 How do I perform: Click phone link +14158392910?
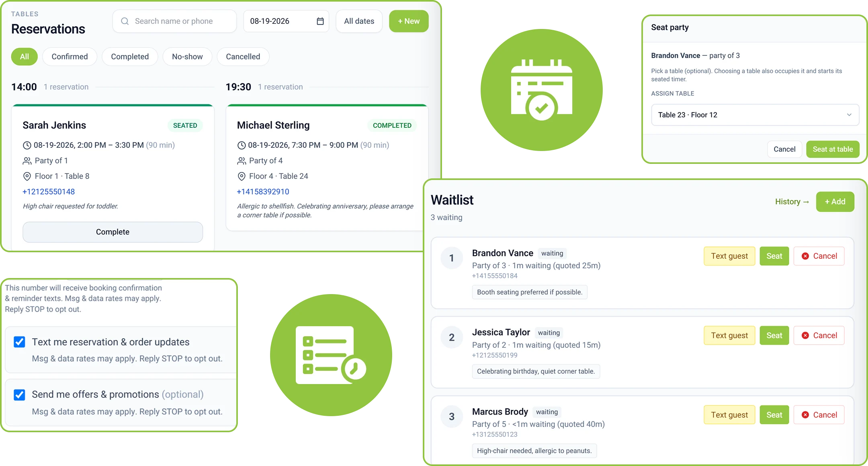pos(263,192)
